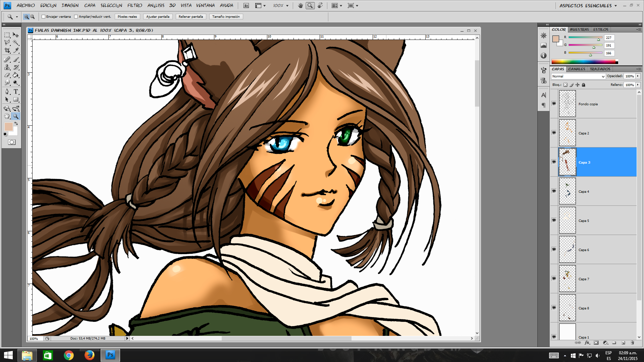
Task: Open the Color panel options menu
Action: 639,29
